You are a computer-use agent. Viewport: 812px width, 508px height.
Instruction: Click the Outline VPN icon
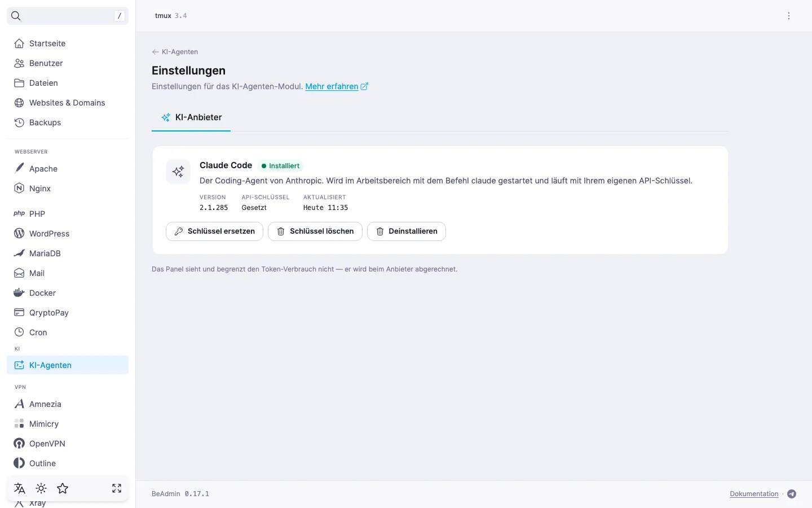19,463
